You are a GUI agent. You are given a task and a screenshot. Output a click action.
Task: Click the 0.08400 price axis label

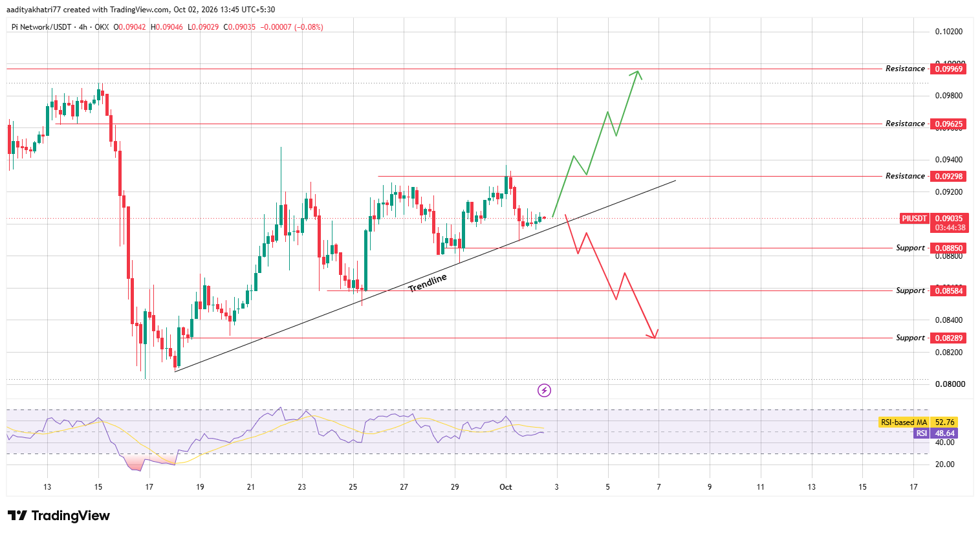point(949,320)
